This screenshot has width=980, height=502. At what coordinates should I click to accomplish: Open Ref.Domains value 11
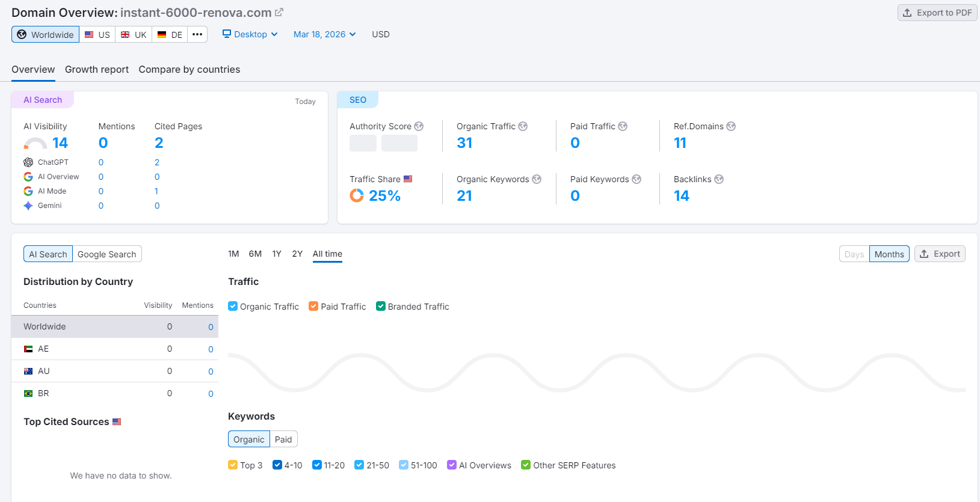coord(680,143)
